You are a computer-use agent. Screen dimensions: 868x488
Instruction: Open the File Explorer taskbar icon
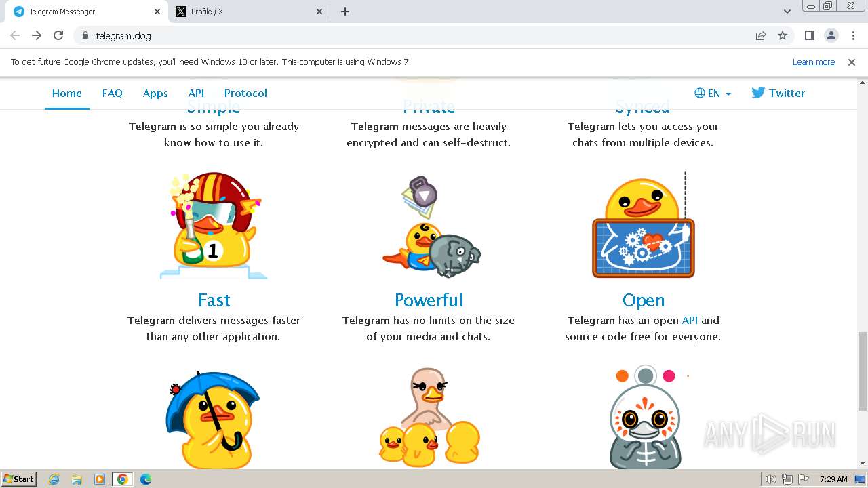click(x=77, y=479)
